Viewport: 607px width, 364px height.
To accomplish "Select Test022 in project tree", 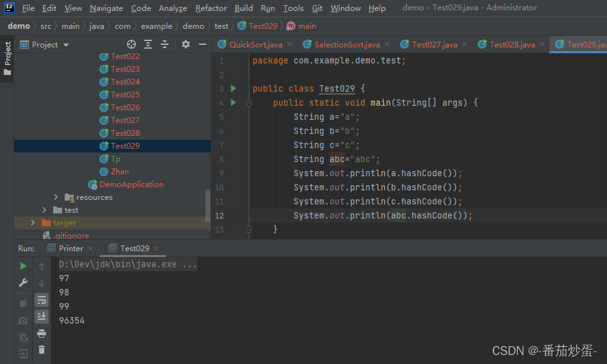I will point(125,56).
